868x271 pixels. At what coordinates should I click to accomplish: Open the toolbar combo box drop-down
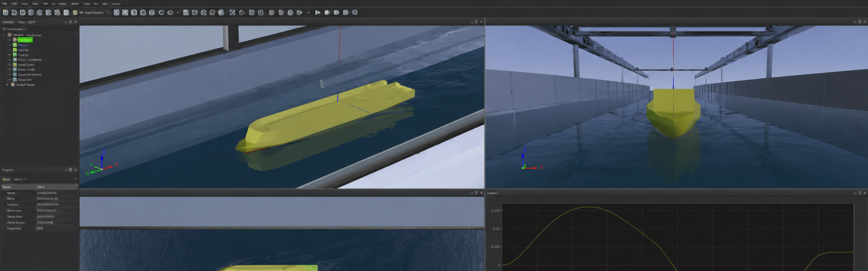pos(94,13)
